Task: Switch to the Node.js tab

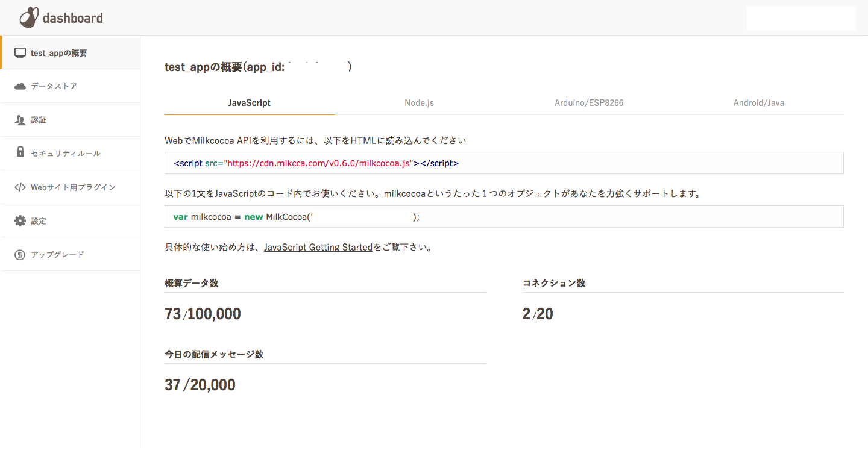Action: point(420,103)
